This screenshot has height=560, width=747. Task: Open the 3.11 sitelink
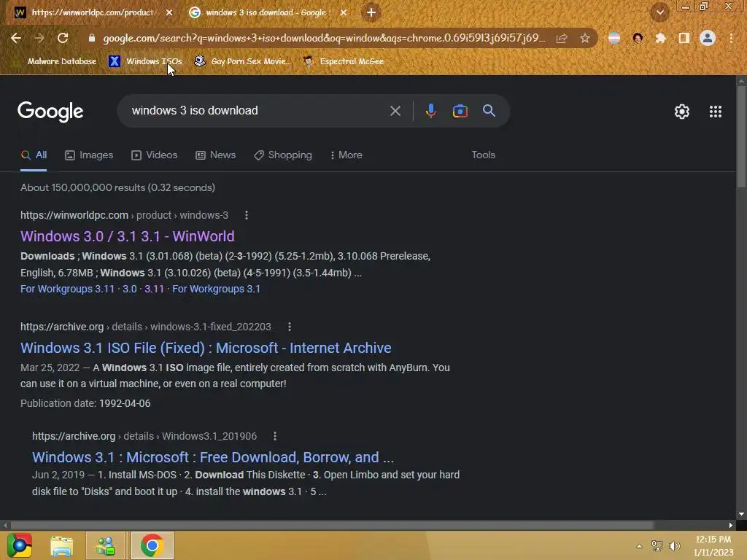pyautogui.click(x=154, y=289)
